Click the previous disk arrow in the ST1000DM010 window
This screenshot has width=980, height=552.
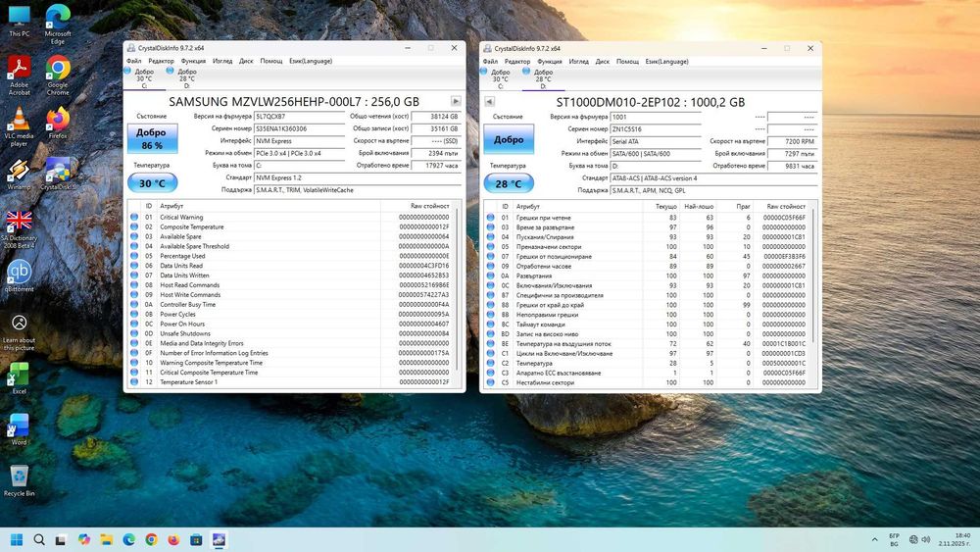(489, 102)
